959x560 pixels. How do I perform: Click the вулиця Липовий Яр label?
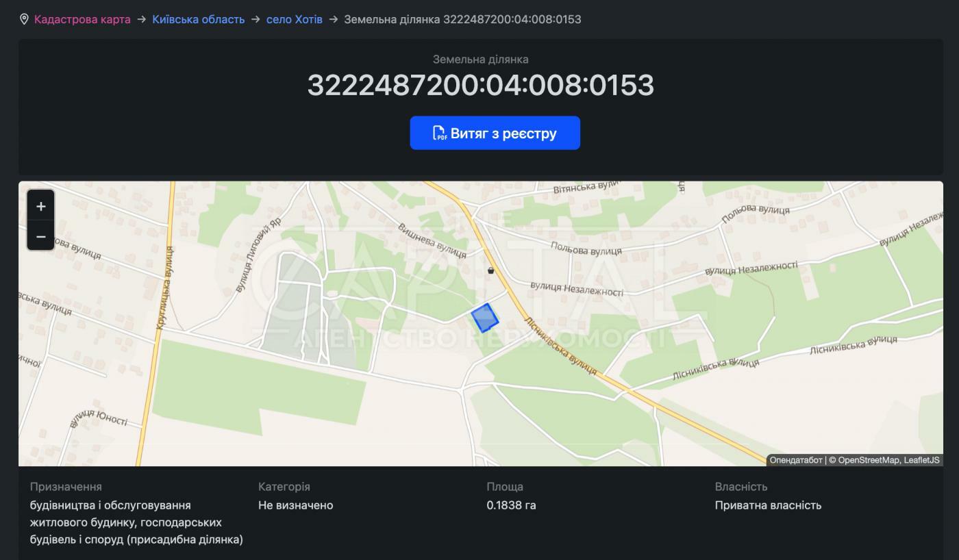pyautogui.click(x=258, y=255)
